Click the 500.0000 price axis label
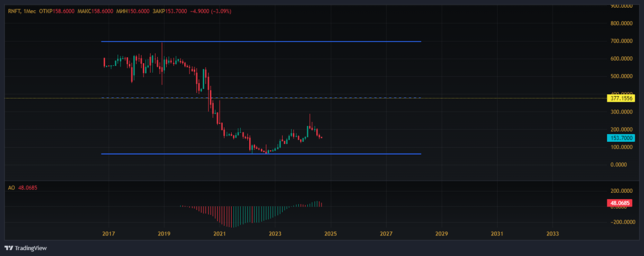This screenshot has height=256, width=644. pyautogui.click(x=621, y=76)
